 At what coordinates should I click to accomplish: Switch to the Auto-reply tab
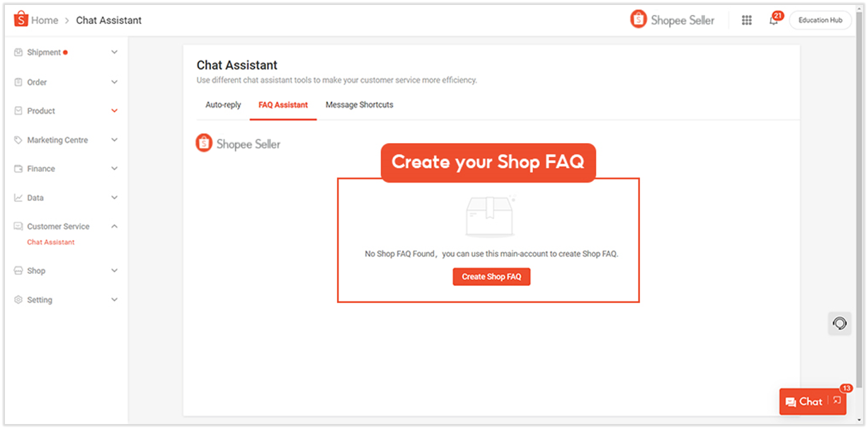(223, 105)
